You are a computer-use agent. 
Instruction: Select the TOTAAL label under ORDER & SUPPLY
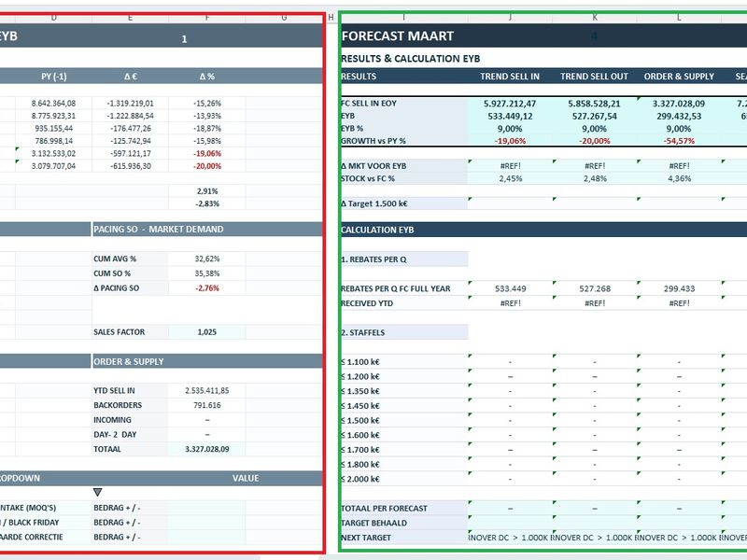(107, 449)
